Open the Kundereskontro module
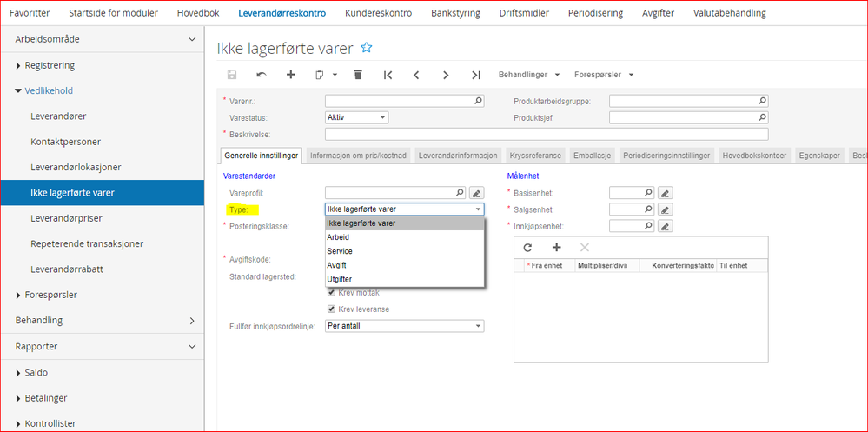 (x=378, y=13)
